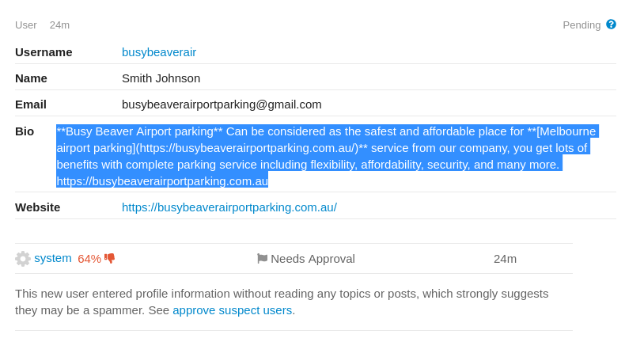The width and height of the screenshot is (644, 338).
Task: Click the Needs Approval text
Action: click(313, 259)
